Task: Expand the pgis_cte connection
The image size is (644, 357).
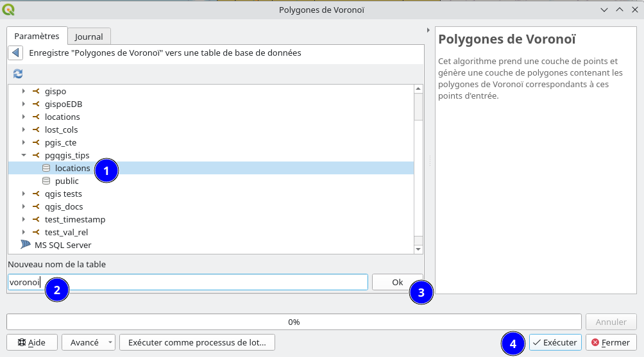Action: click(23, 142)
